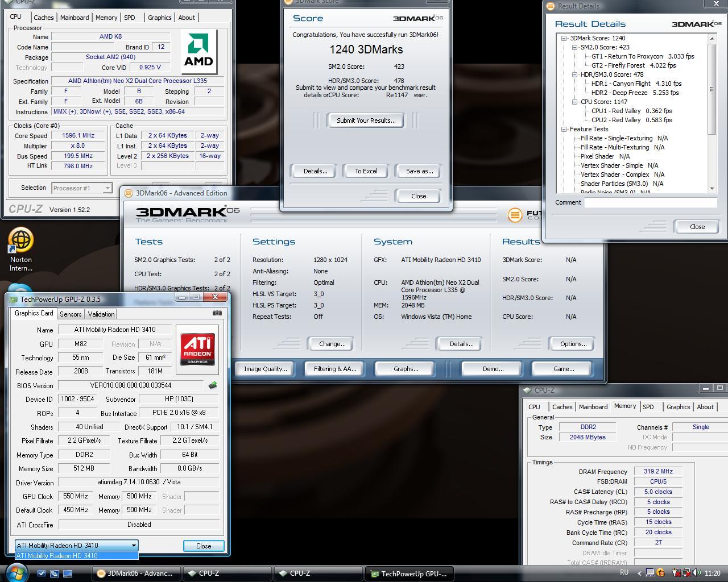The height and width of the screenshot is (582, 728).
Task: Open the Processor #1 selection dropdown
Action: pyautogui.click(x=107, y=188)
